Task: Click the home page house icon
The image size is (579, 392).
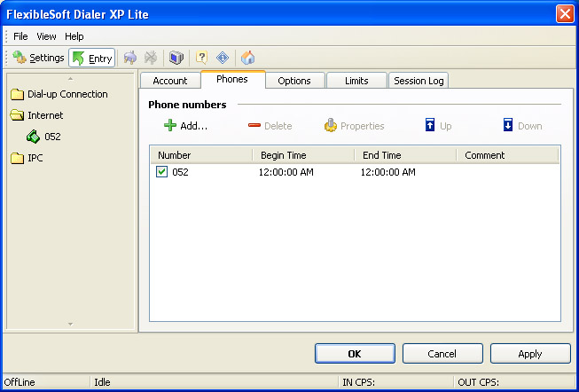Action: coord(248,58)
